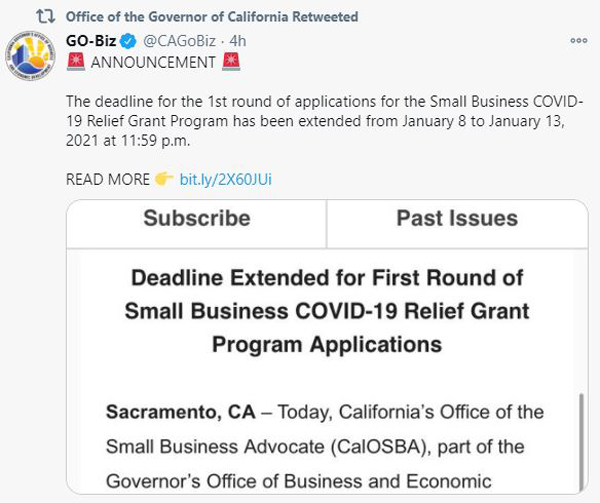Image resolution: width=600 pixels, height=503 pixels.
Task: Click the tweet body about deadline extension
Action: 324,121
